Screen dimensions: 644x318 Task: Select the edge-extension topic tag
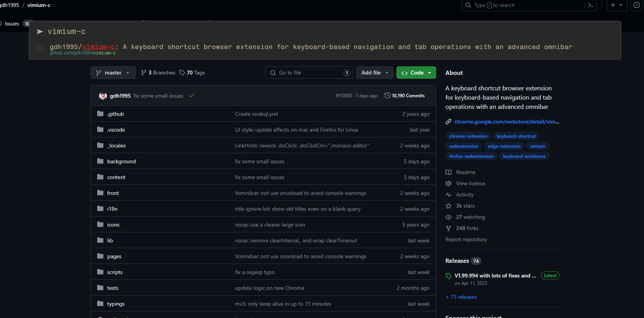504,146
